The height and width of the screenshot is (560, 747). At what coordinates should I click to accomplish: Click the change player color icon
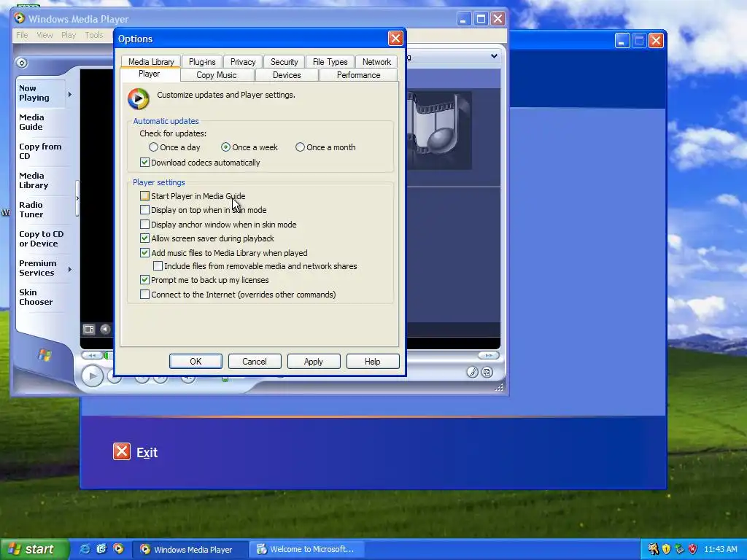pos(472,373)
